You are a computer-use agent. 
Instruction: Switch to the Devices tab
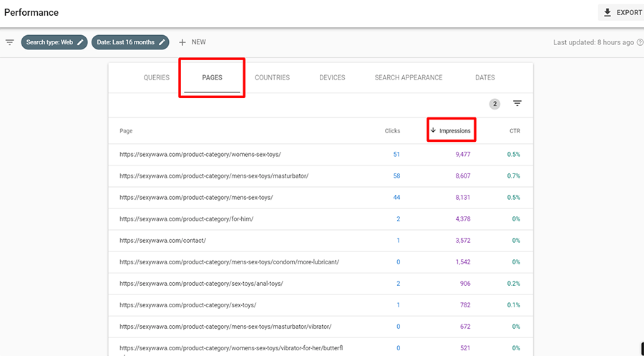[x=332, y=77]
